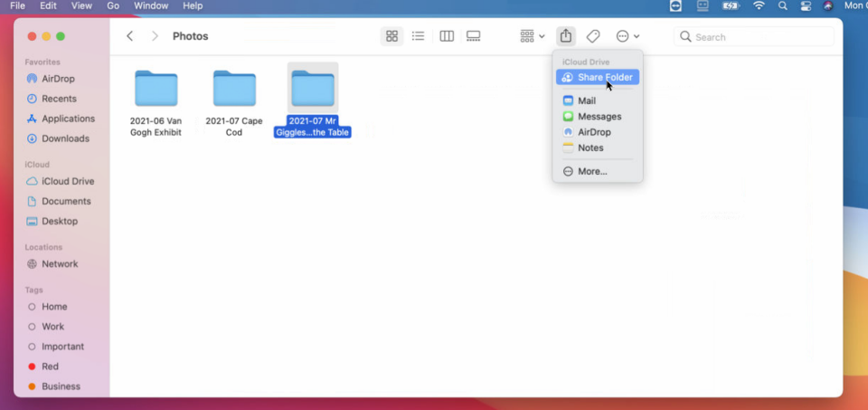Switch Finder to list view
This screenshot has height=410, width=868.
(419, 36)
